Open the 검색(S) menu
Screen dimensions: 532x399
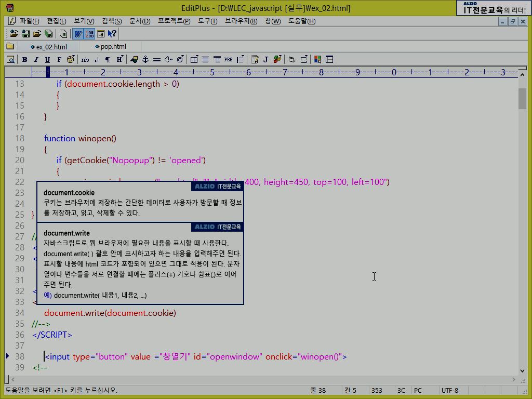(x=112, y=21)
